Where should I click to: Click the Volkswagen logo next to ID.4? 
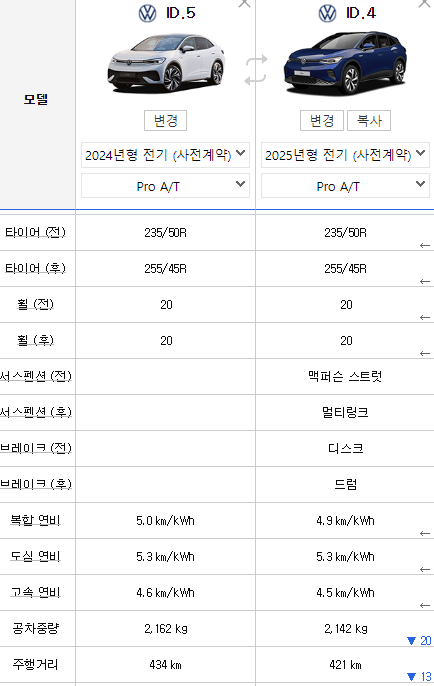click(327, 14)
